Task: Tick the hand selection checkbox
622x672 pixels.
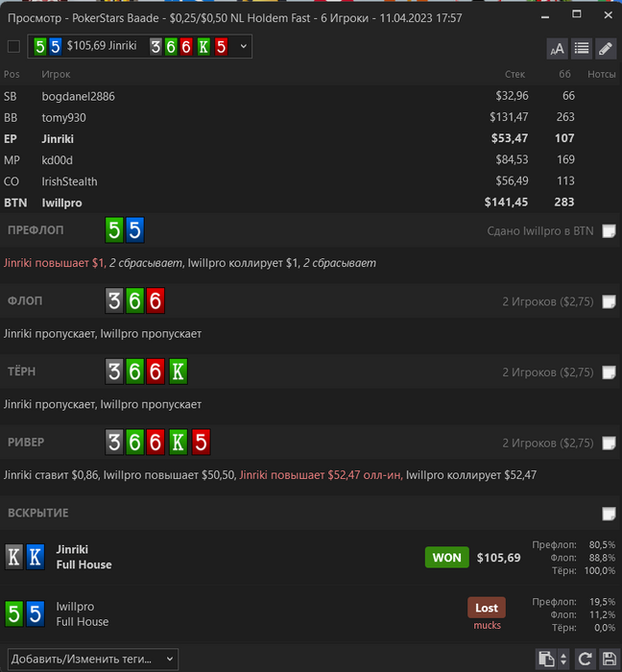Action: pyautogui.click(x=13, y=46)
